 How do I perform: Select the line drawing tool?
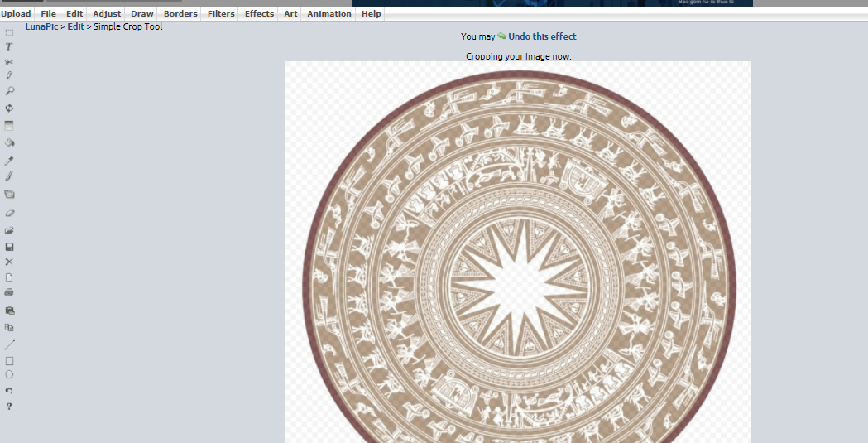pyautogui.click(x=9, y=344)
